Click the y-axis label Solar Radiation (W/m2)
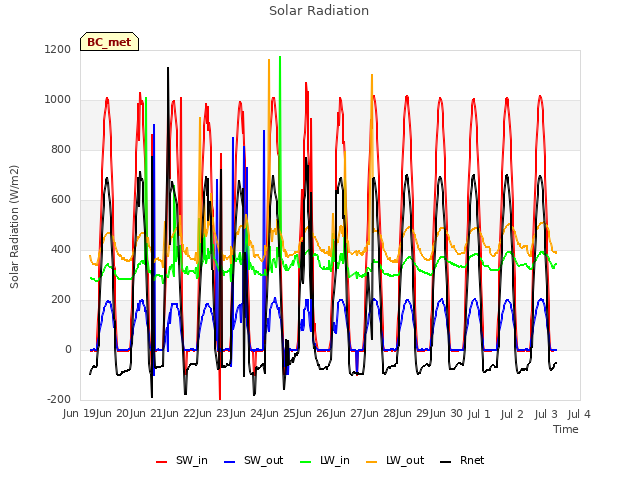 (x=14, y=227)
